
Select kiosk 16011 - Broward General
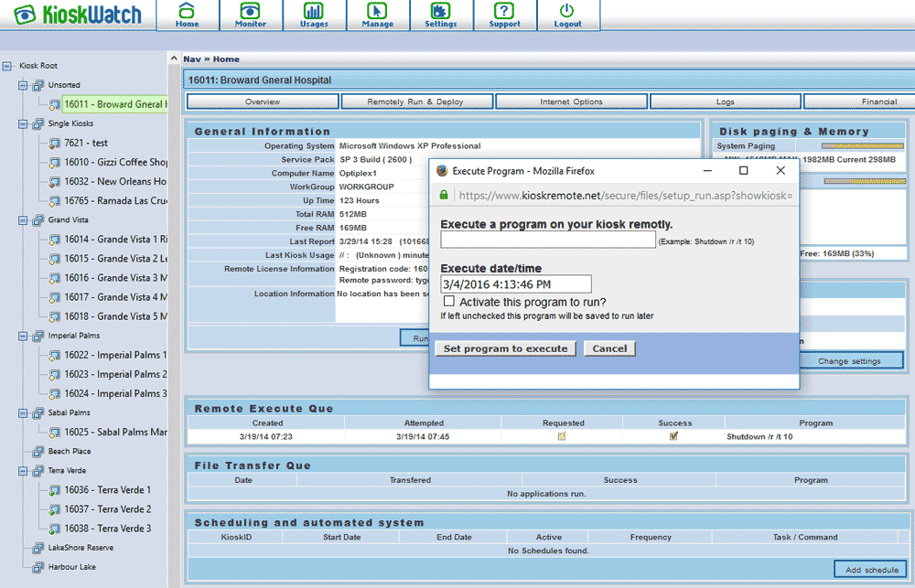[x=115, y=104]
